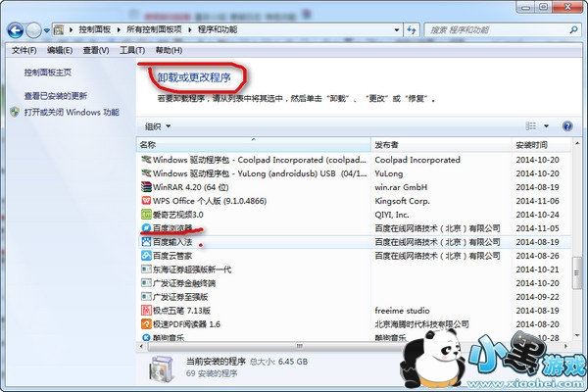Expand the 组织 dropdown

tap(158, 126)
